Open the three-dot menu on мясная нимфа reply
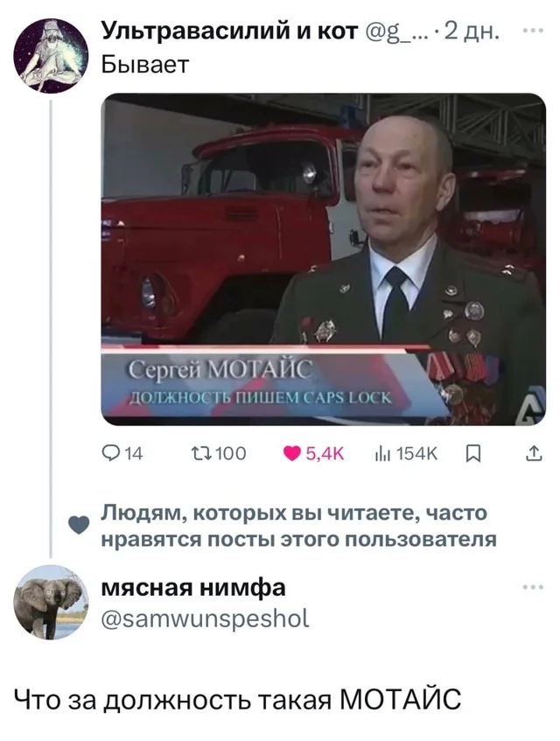The width and height of the screenshot is (560, 741). coord(534,587)
